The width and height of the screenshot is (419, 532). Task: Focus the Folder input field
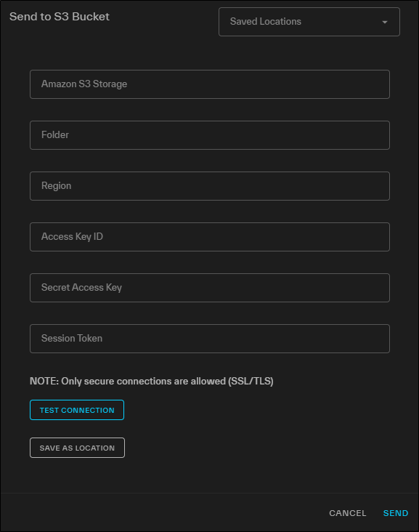pyautogui.click(x=210, y=135)
